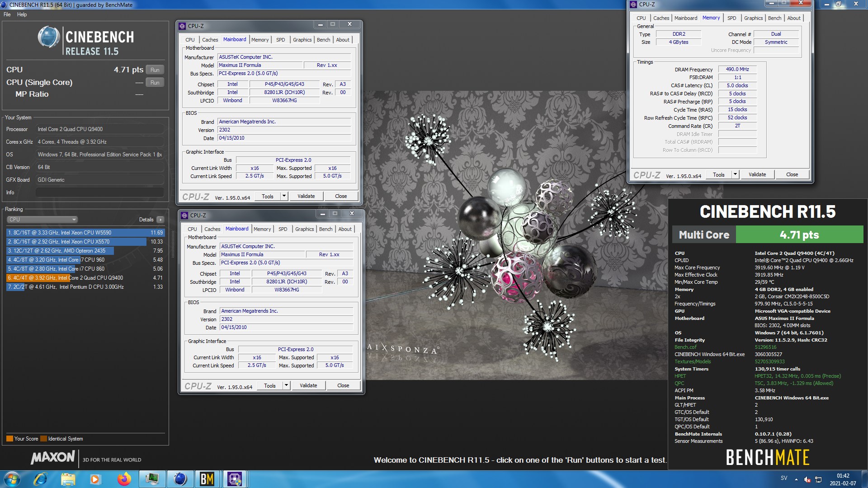Select CPU tab in CPU-Z Memory window

point(641,18)
